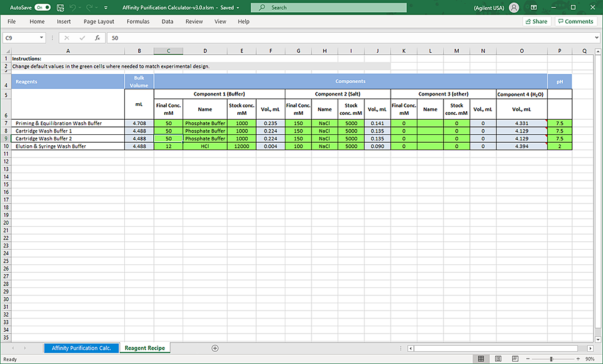Click the 4.394 water volume cell
The width and height of the screenshot is (603, 364).
pyautogui.click(x=521, y=146)
